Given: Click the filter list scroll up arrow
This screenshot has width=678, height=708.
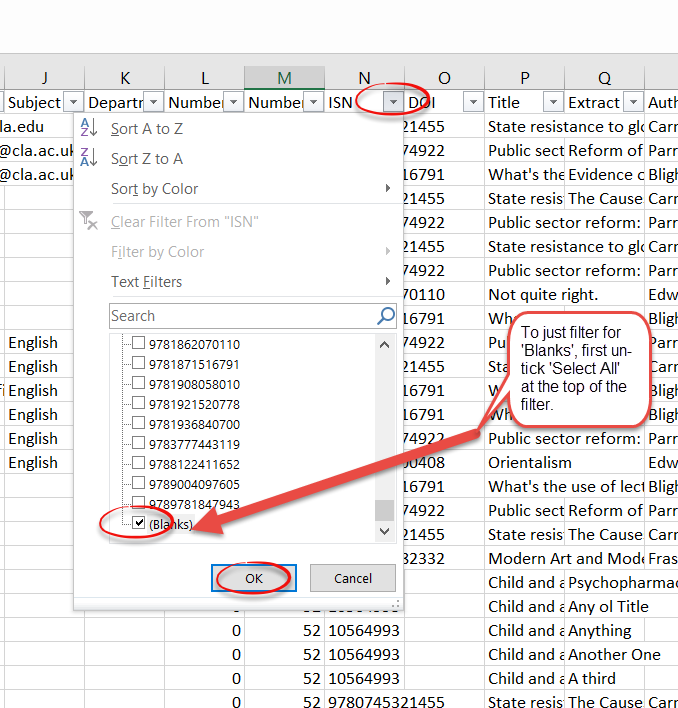Looking at the screenshot, I should click(384, 344).
